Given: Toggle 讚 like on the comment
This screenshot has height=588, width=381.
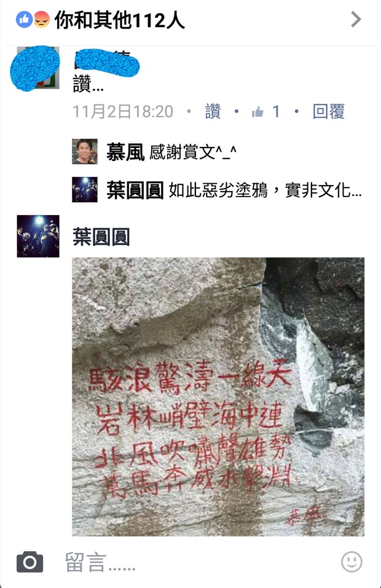Looking at the screenshot, I should pyautogui.click(x=213, y=111).
